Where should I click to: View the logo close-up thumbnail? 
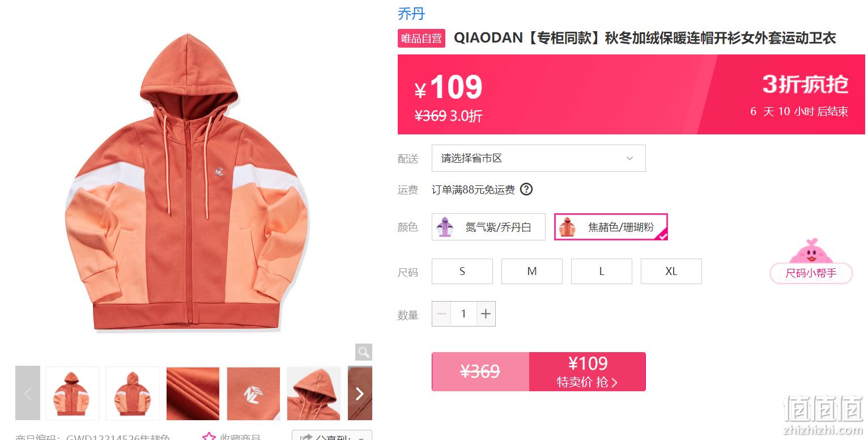click(253, 394)
